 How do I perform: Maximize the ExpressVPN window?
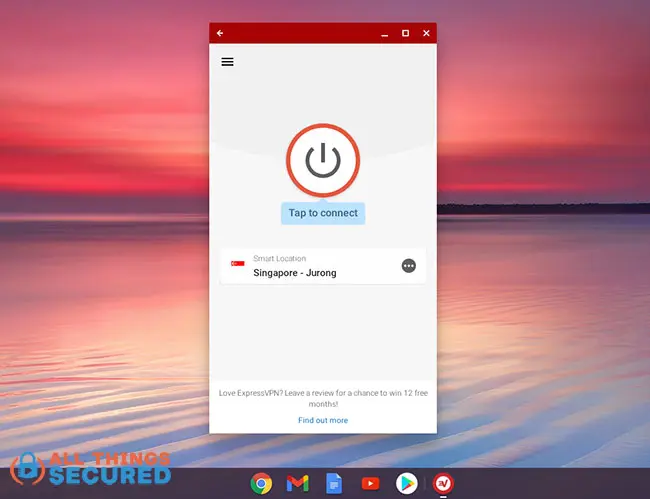click(405, 33)
